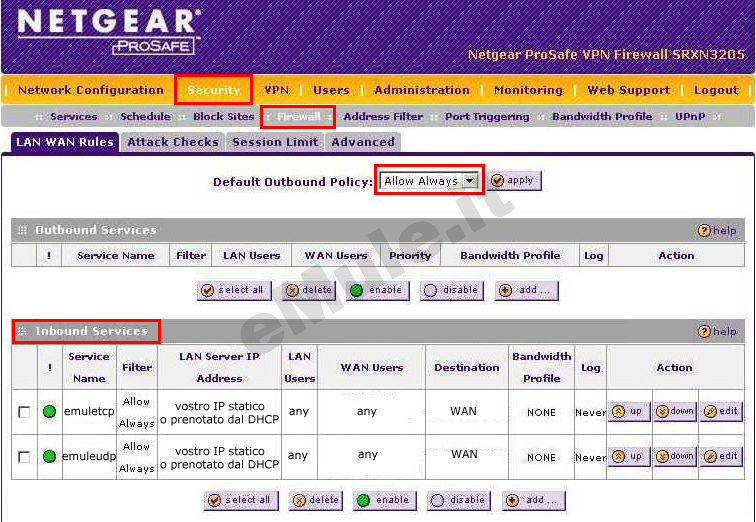Enable selected inbound services
The image size is (756, 522).
385,500
